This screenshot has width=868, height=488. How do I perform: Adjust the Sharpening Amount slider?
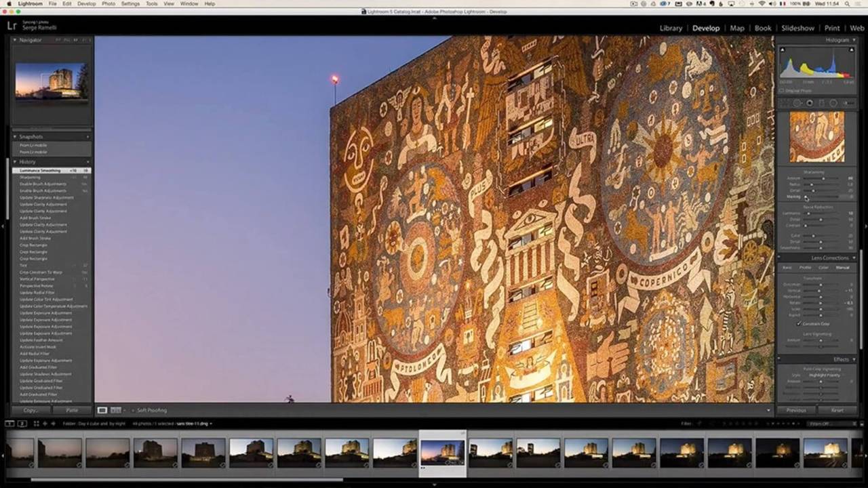point(823,178)
